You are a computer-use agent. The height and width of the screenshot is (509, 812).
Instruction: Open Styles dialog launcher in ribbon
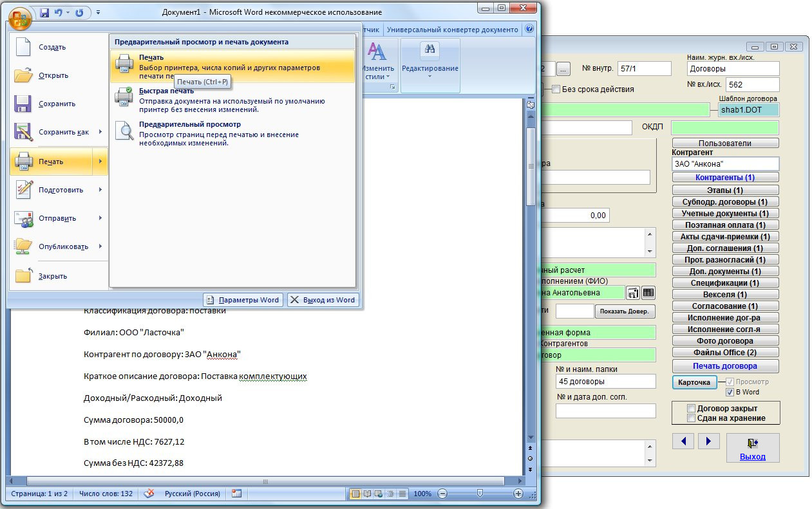393,86
